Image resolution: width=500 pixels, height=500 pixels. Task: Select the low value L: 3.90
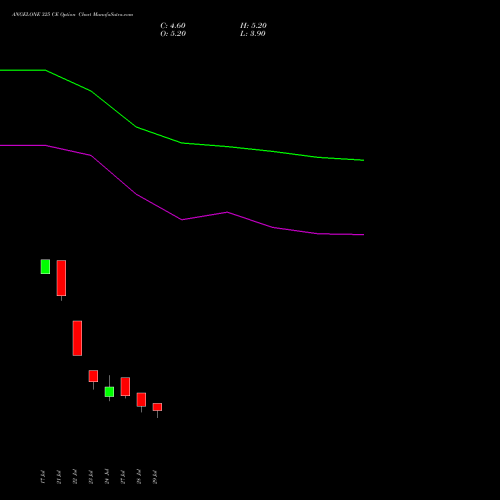(253, 34)
